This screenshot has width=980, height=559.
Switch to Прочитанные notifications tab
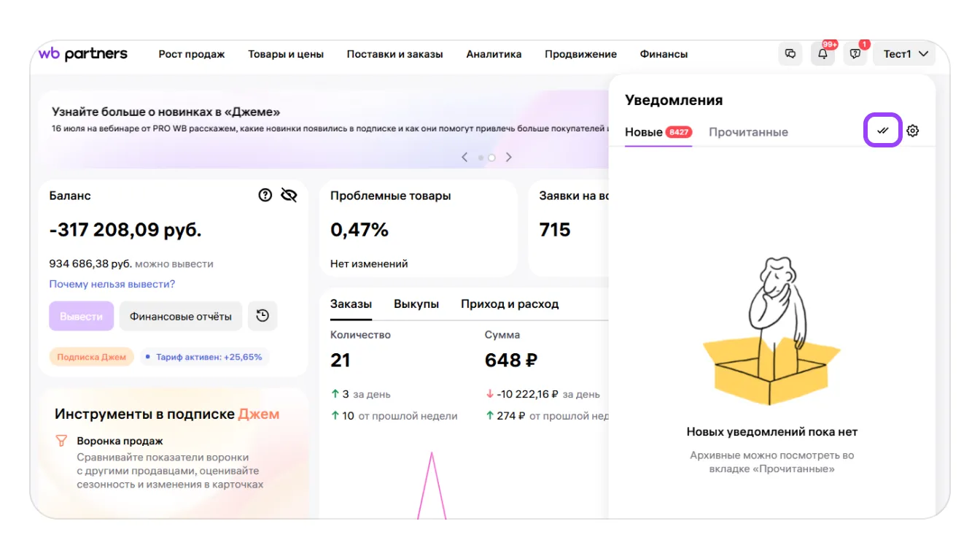[x=748, y=132]
